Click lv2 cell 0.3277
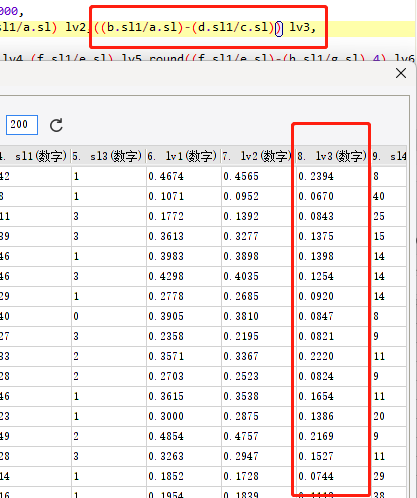 click(x=258, y=236)
